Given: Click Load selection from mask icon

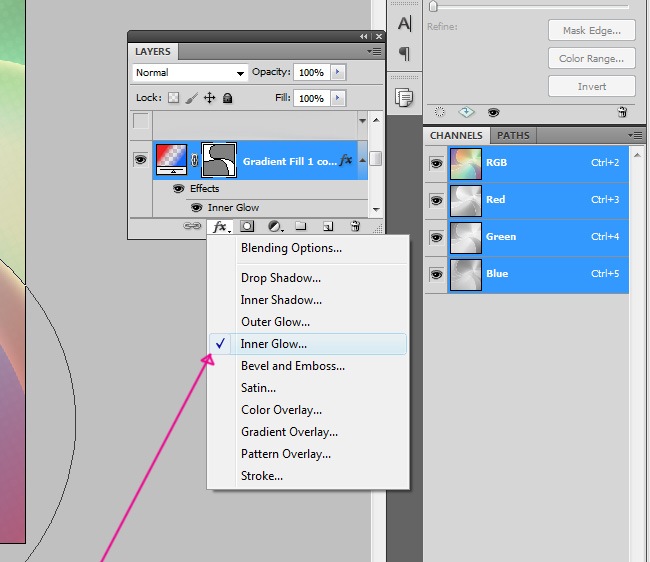Looking at the screenshot, I should (437, 113).
